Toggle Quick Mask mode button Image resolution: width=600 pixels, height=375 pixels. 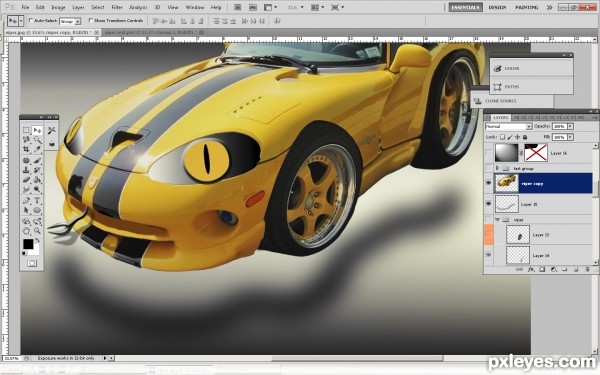[32, 263]
